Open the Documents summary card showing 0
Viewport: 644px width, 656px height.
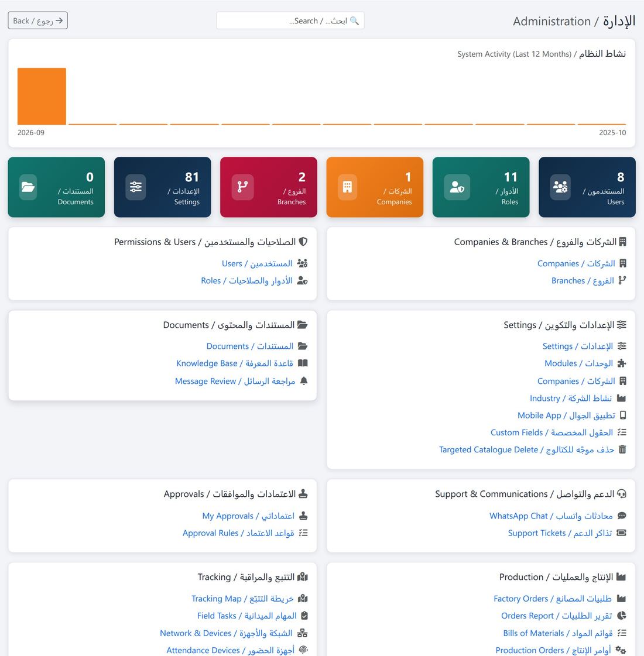56,187
